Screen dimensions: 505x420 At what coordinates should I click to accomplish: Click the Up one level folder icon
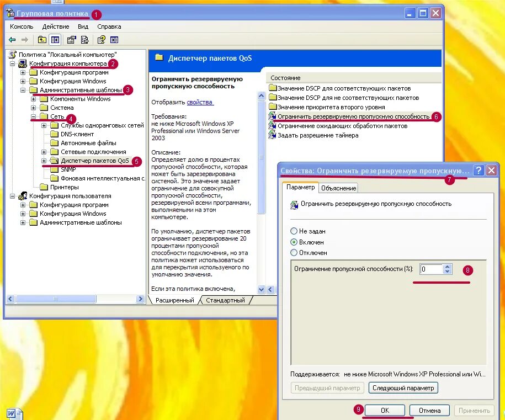click(42, 40)
